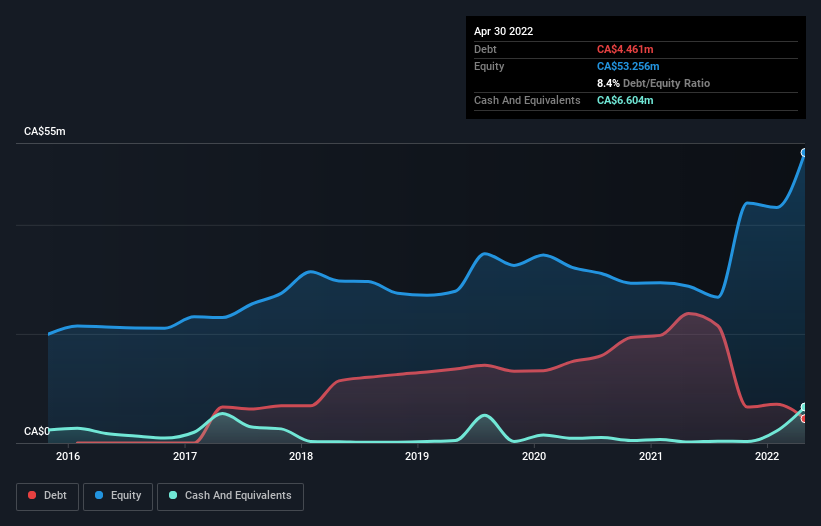Click the CA$6.604m cash value

pos(625,100)
